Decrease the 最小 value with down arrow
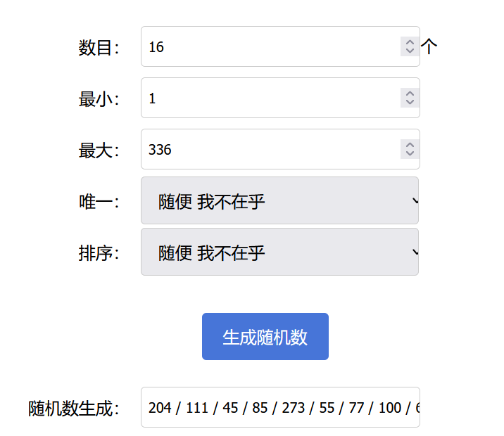504x436 pixels. coord(410,102)
